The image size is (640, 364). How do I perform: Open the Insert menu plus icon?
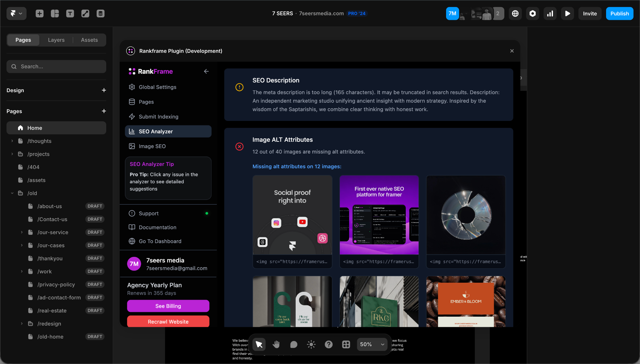pos(39,13)
